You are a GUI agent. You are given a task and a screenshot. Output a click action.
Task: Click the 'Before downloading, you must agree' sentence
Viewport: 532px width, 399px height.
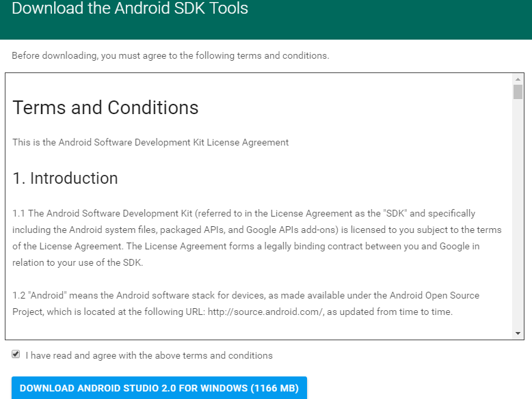click(170, 55)
